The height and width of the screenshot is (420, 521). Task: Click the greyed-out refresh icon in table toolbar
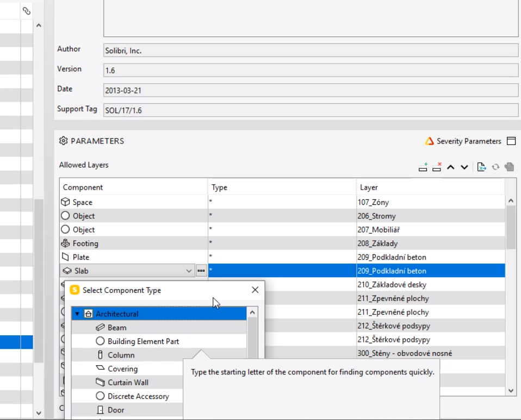[x=495, y=167]
